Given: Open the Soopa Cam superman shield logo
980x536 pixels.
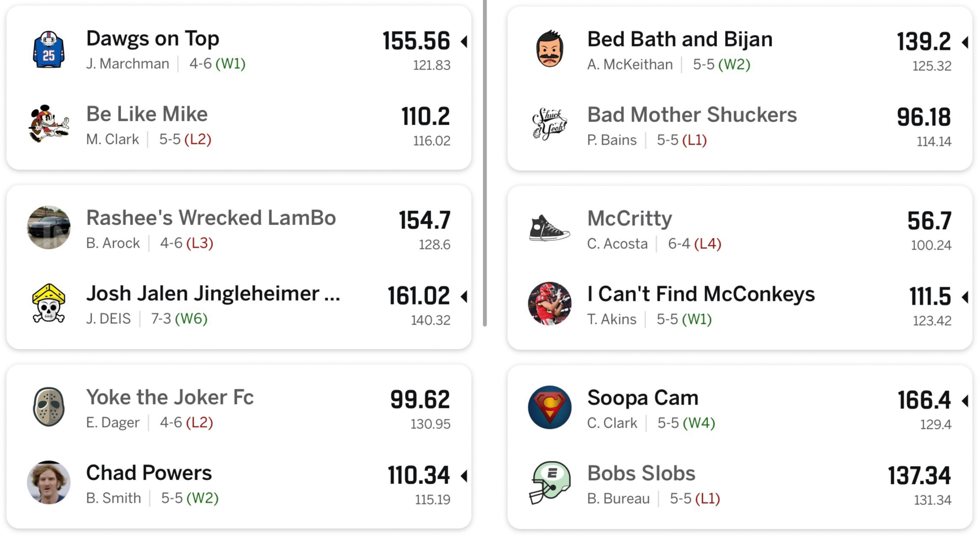Looking at the screenshot, I should (549, 407).
